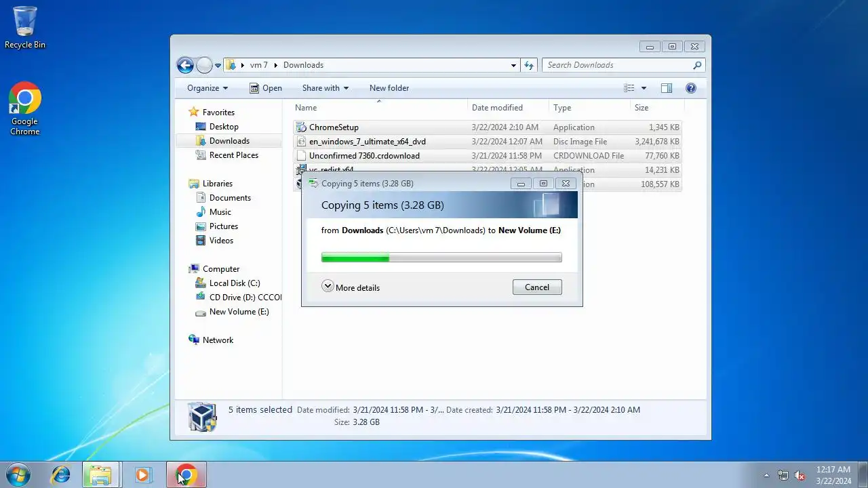The width and height of the screenshot is (868, 488).
Task: Click the address bar folder icon
Action: coord(231,65)
